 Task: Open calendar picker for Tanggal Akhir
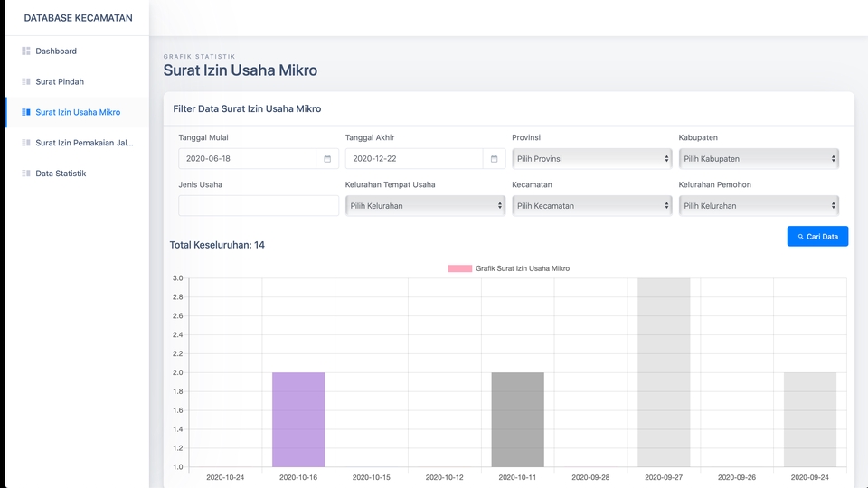point(494,159)
